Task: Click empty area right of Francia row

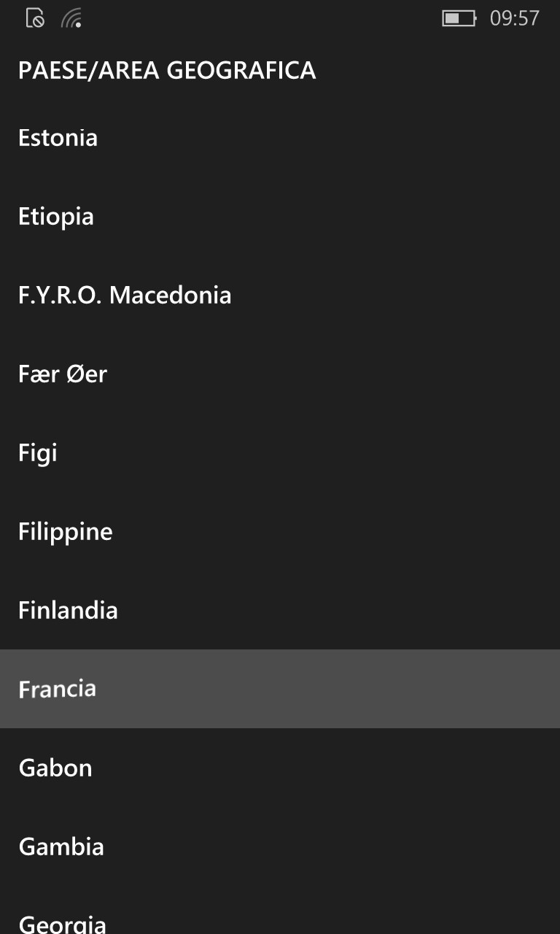Action: pos(328,689)
